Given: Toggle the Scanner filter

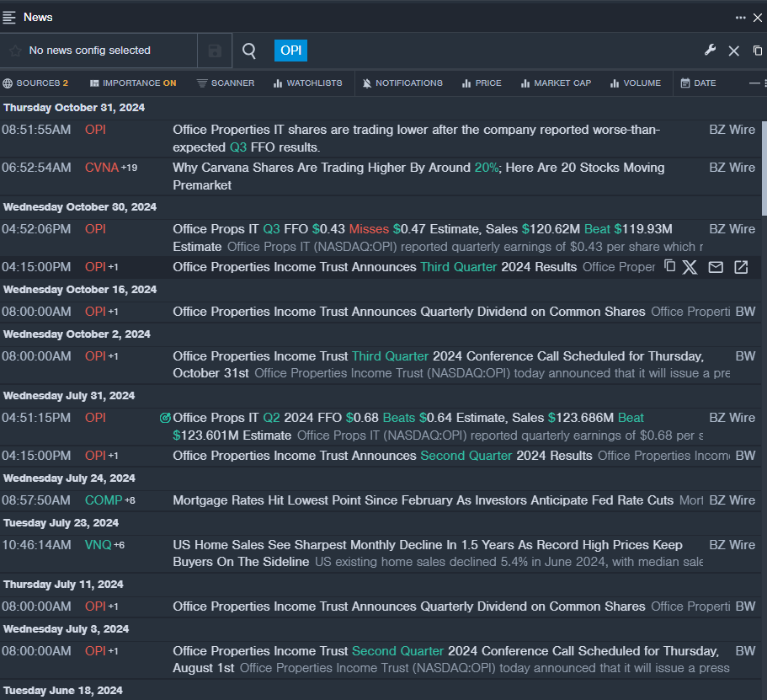Looking at the screenshot, I should coord(226,83).
